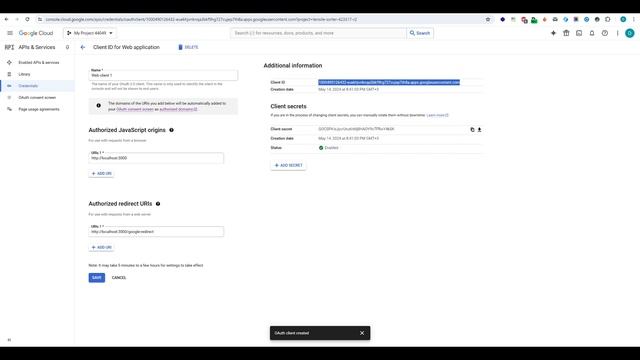
Task: Copy the client secret with the copy icon
Action: (472, 130)
